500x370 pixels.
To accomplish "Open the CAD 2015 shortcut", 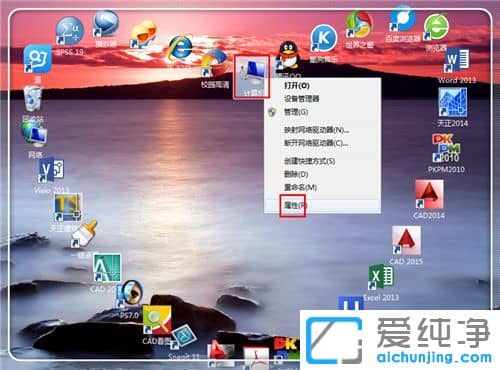I will [x=406, y=240].
